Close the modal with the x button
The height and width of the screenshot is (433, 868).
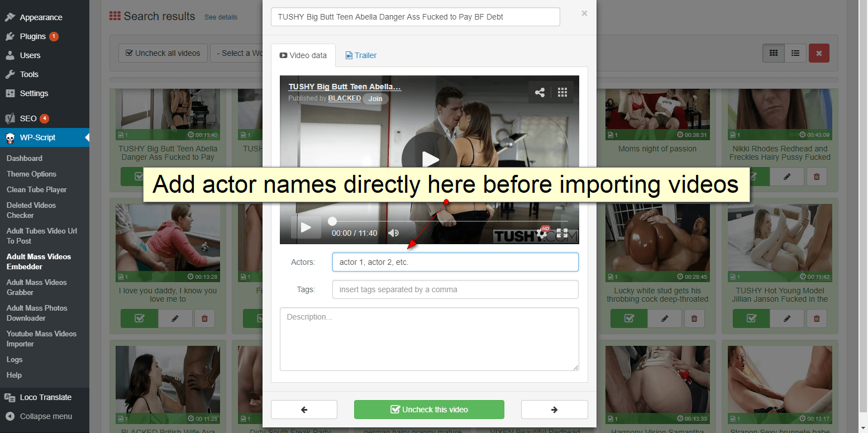click(x=584, y=13)
